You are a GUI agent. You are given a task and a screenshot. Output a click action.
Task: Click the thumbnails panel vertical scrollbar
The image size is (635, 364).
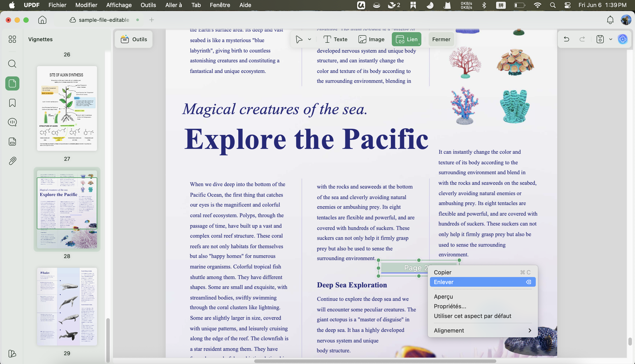(x=108, y=340)
